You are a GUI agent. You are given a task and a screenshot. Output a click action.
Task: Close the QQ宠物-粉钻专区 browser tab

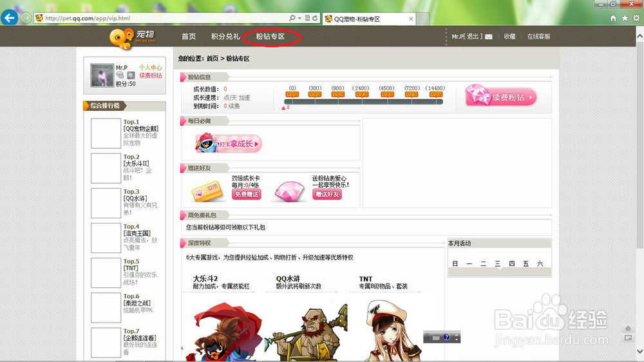pyautogui.click(x=411, y=19)
